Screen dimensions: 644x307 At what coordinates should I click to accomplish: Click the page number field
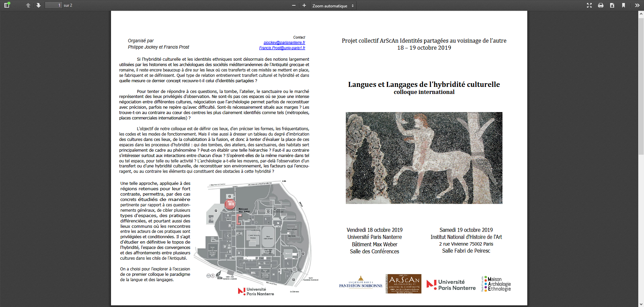pos(54,5)
